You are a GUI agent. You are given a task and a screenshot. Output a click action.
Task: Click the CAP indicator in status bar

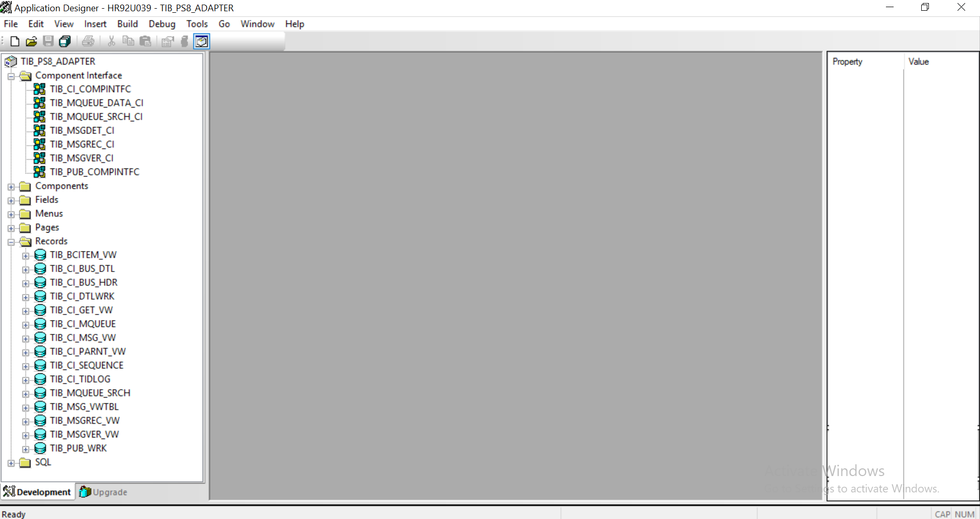click(942, 514)
